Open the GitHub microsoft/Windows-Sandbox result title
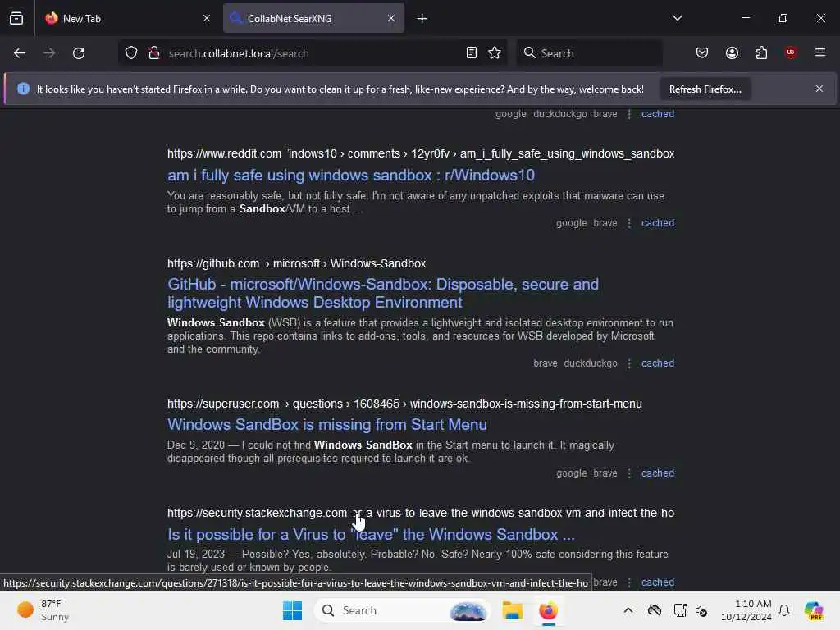Viewport: 840px width, 630px height. [383, 293]
